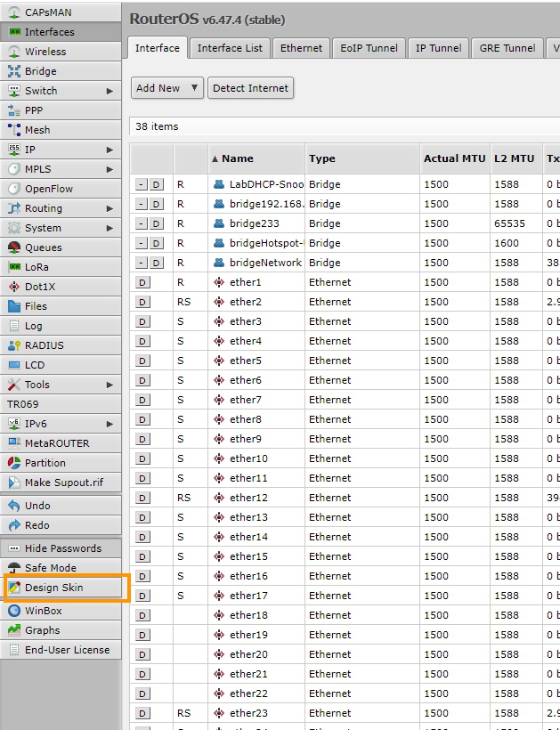Sort by the Name column header
Screen dimensions: 560x730
[x=256, y=158]
